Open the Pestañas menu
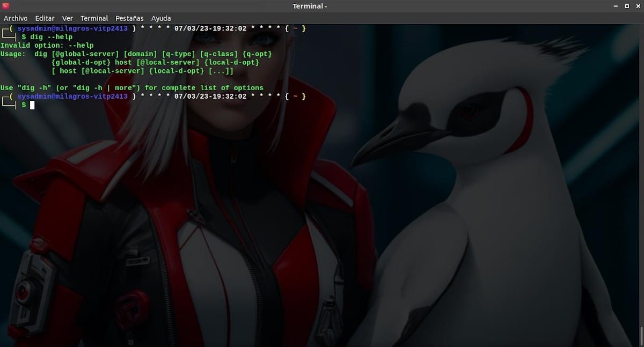The image size is (644, 347). tap(129, 18)
